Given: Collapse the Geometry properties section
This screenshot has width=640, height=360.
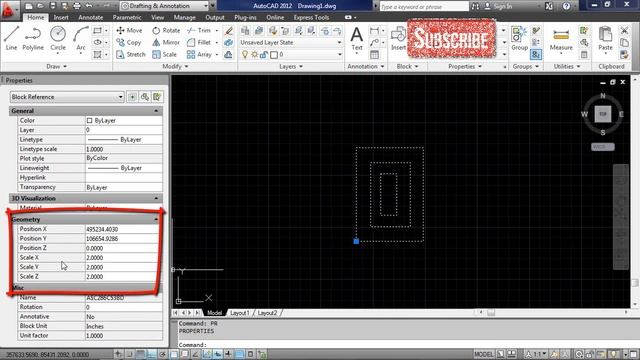Looking at the screenshot, I should coord(156,220).
